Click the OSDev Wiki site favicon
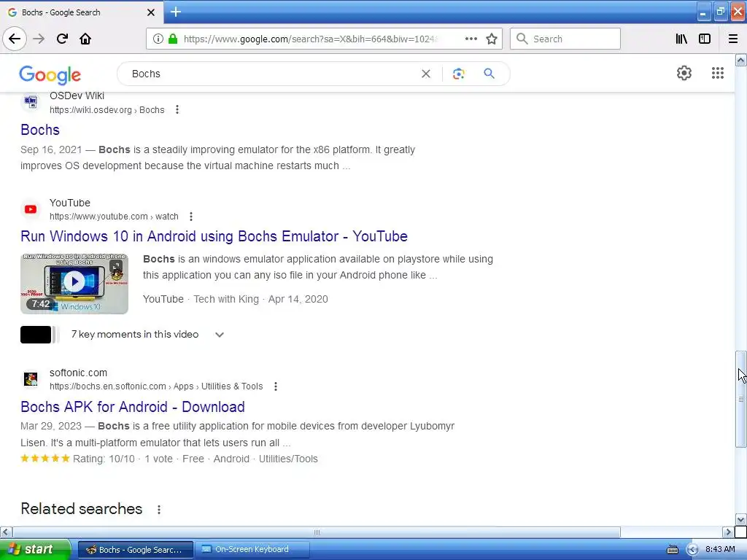Viewport: 747px width, 560px height. pos(31,101)
